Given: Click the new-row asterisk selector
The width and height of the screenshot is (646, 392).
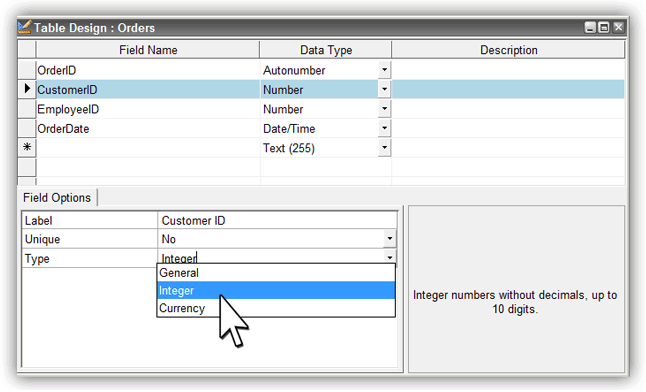Looking at the screenshot, I should tap(27, 148).
